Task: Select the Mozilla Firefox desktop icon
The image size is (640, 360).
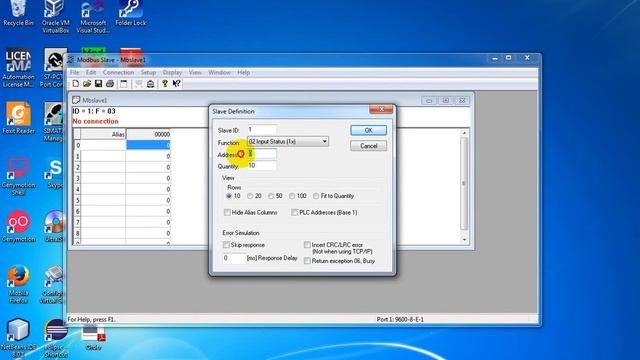Action: point(18,285)
